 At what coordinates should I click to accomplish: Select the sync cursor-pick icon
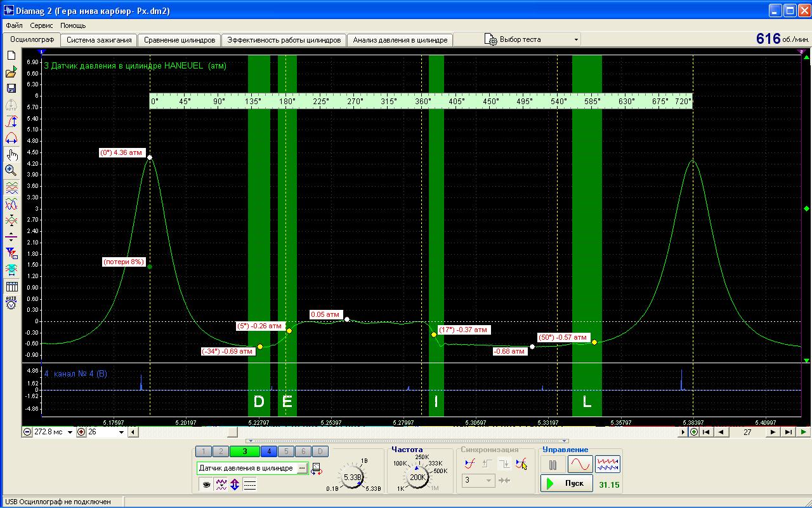point(521,464)
